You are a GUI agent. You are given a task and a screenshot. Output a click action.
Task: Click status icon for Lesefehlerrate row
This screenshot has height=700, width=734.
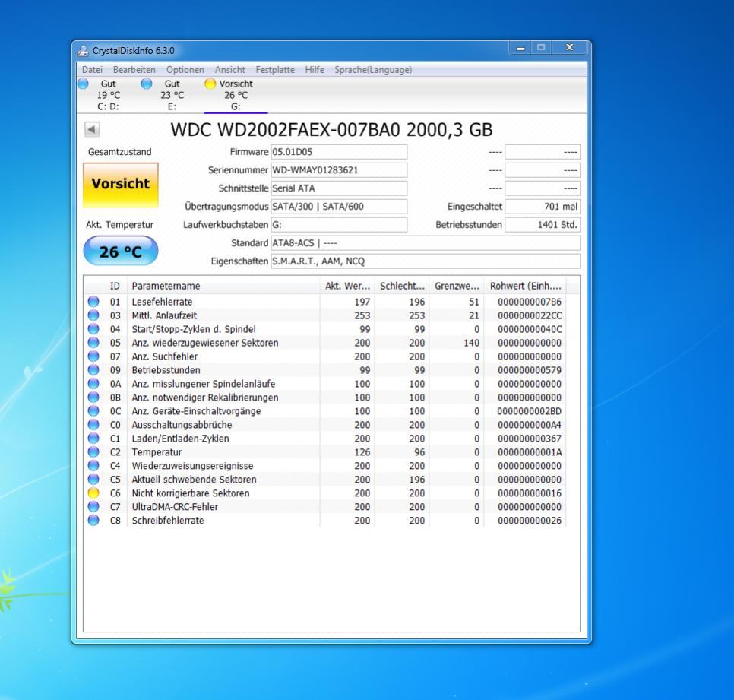[93, 302]
